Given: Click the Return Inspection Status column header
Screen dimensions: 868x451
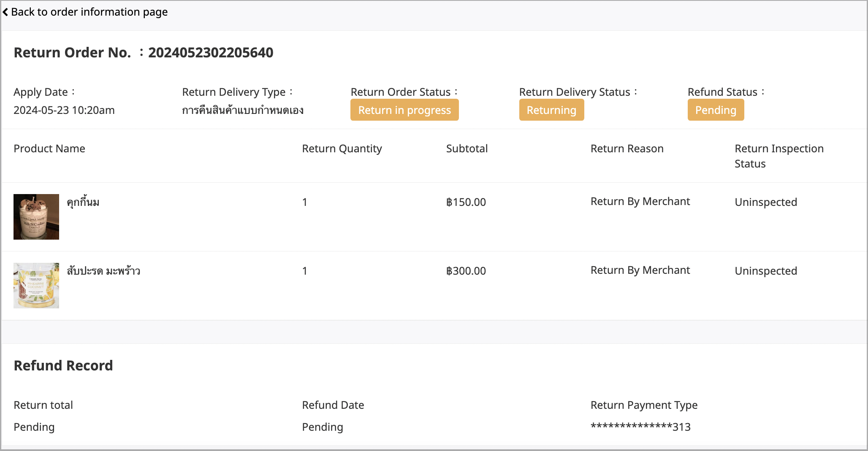Looking at the screenshot, I should coord(779,156).
